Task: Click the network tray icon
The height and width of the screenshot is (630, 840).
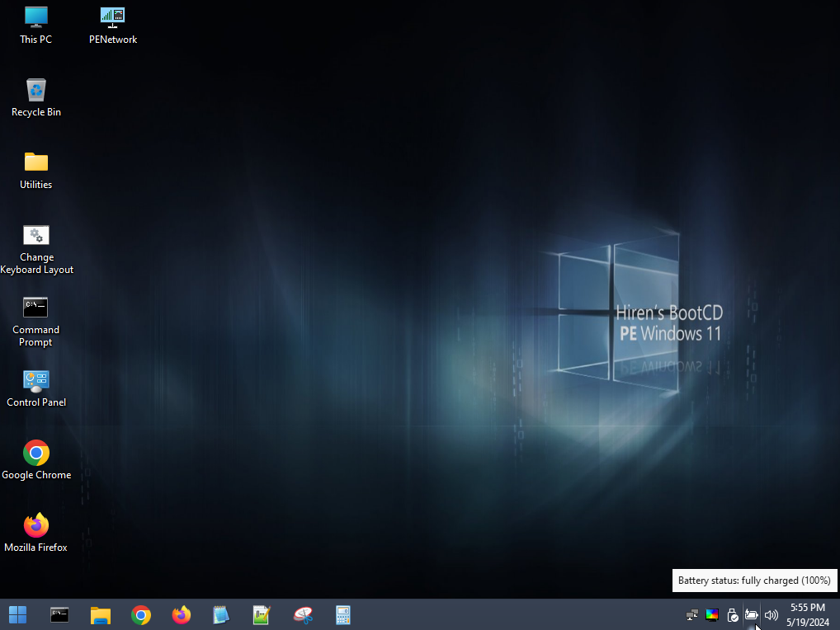Action: point(692,615)
